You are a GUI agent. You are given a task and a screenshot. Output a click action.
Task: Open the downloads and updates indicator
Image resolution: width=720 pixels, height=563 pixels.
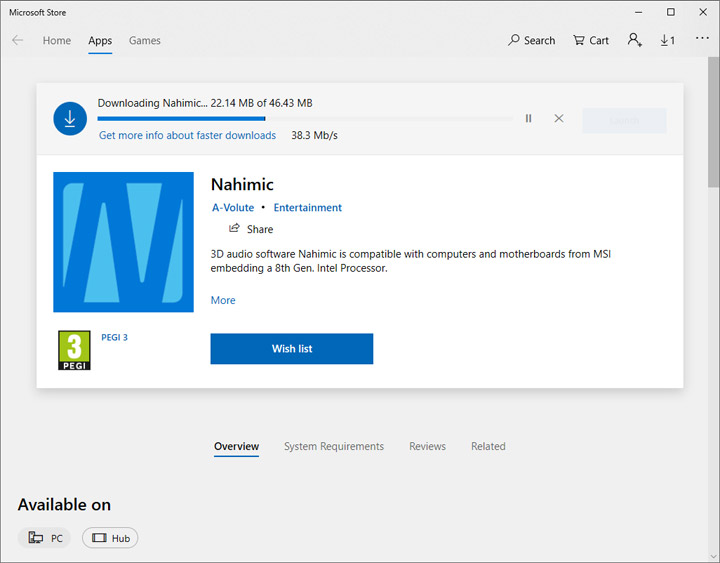click(667, 40)
